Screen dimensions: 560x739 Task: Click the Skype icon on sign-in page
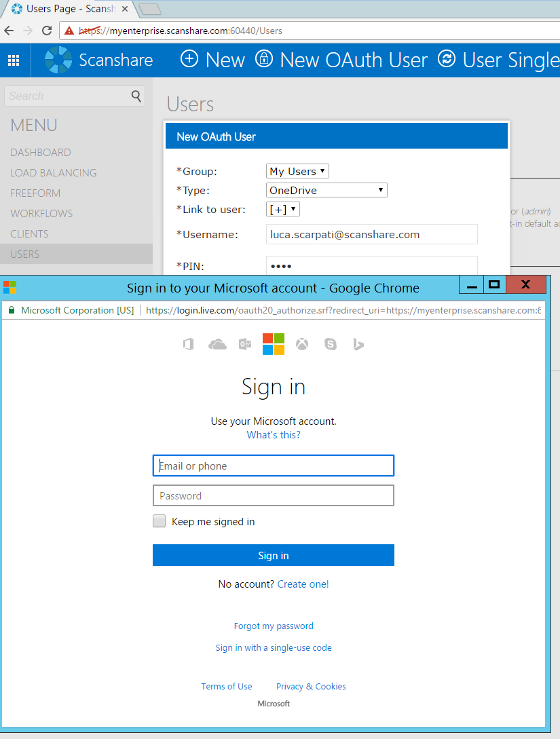pyautogui.click(x=331, y=345)
